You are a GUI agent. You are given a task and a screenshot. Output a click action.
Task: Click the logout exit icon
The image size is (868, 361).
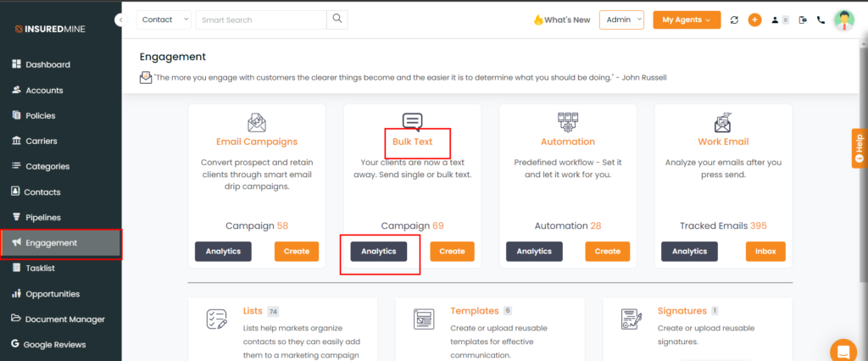(x=804, y=20)
